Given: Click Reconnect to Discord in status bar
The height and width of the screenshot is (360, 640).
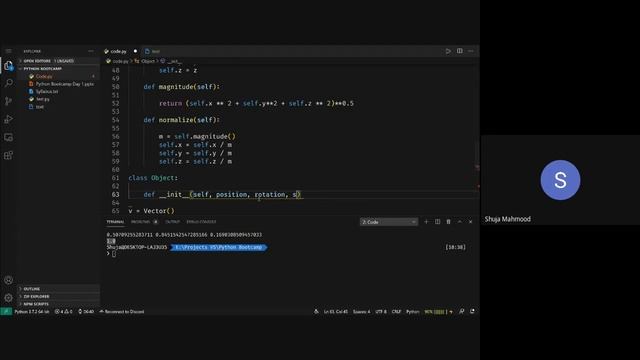Looking at the screenshot, I should pos(122,311).
